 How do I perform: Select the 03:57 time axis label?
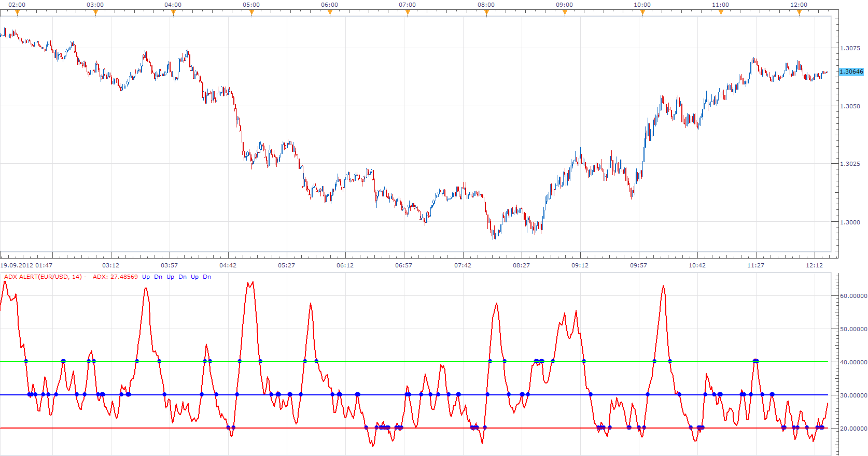pos(169,265)
